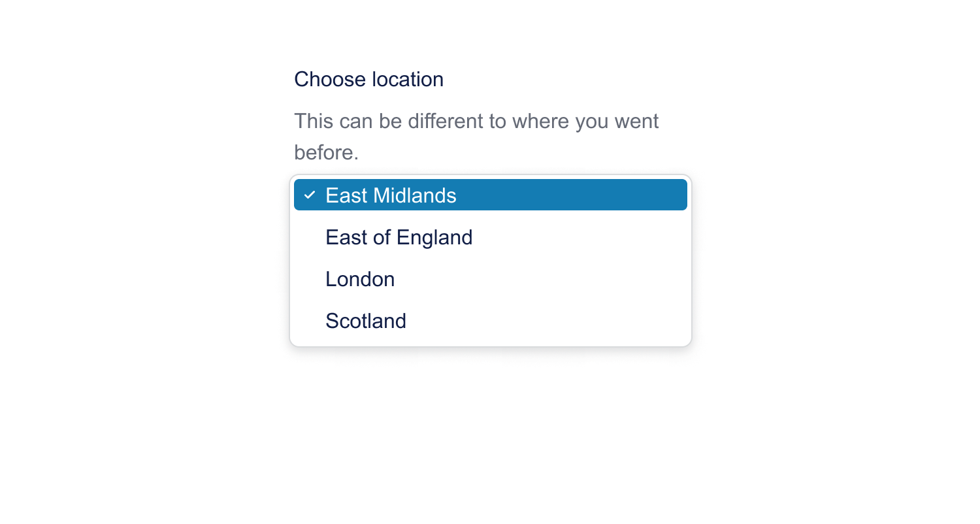Click the second option, East of England
Screen dimensions: 980x524
[x=399, y=237]
